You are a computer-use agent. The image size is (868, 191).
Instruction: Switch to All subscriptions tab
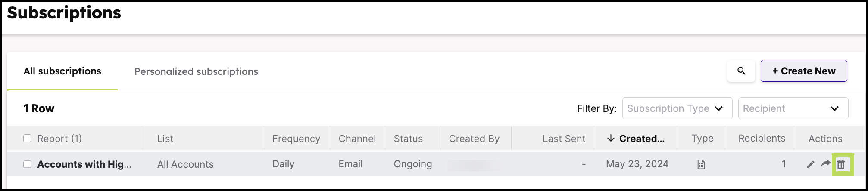(62, 71)
